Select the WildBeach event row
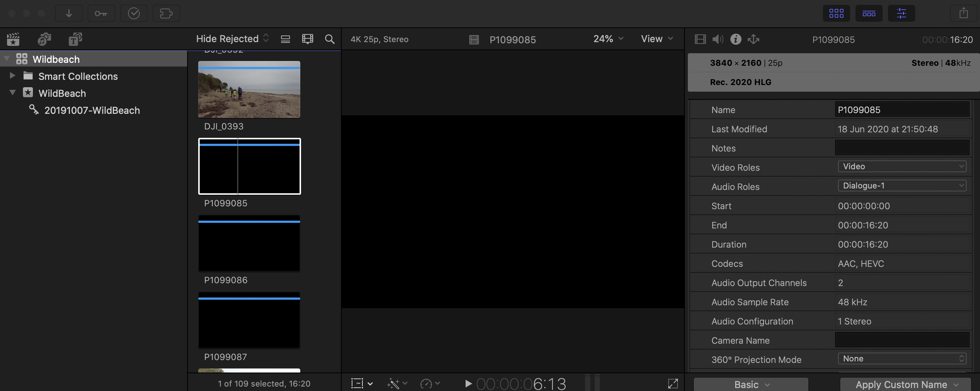Screen dimensions: 980x391 coord(94,93)
